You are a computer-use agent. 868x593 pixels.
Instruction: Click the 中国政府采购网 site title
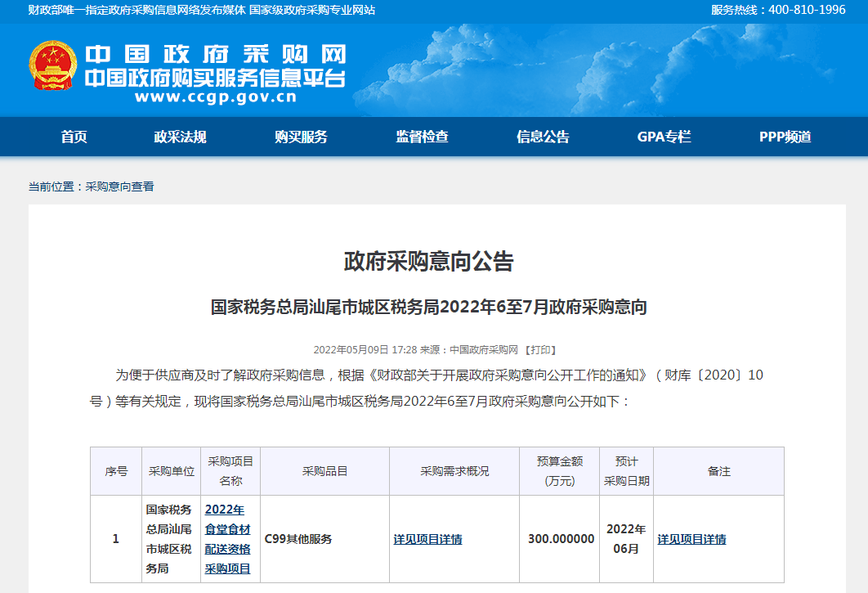216,55
